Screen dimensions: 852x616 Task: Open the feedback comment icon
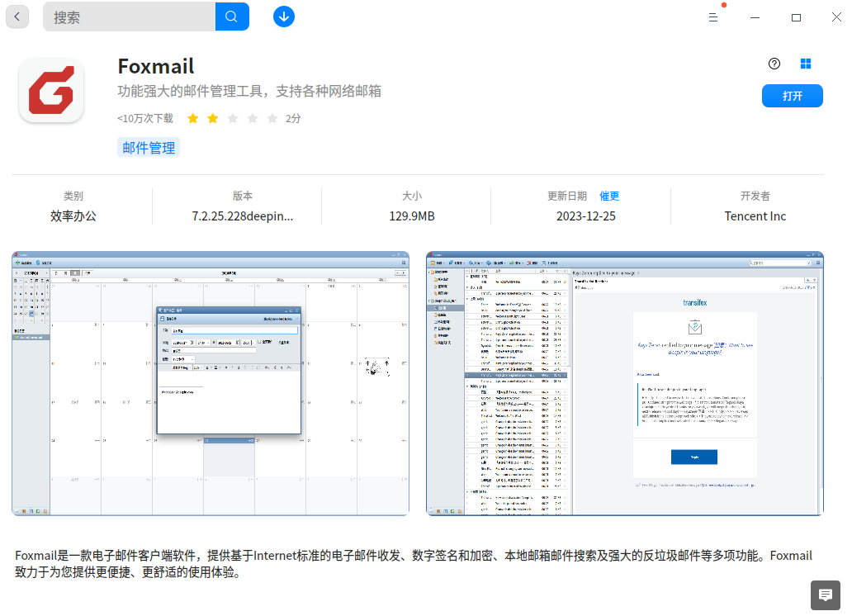pyautogui.click(x=826, y=595)
